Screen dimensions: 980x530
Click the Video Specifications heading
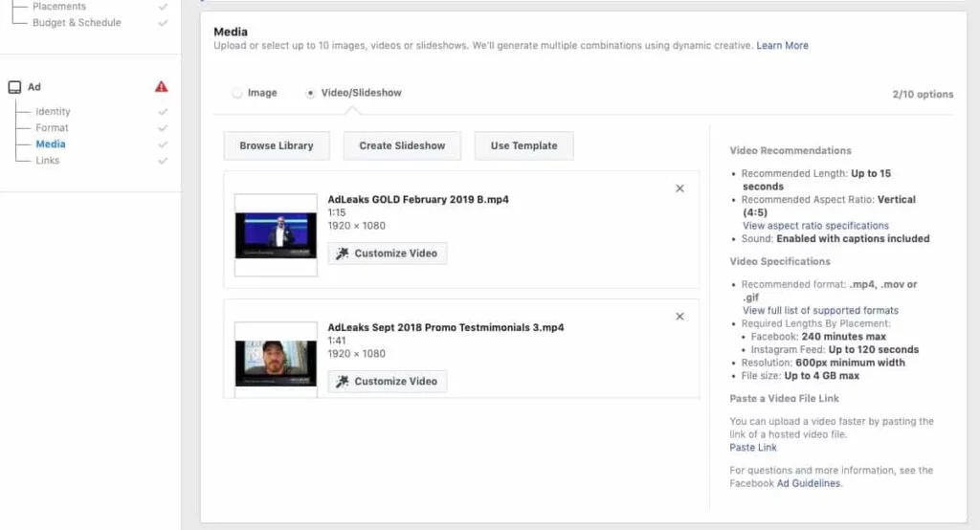[x=780, y=261]
